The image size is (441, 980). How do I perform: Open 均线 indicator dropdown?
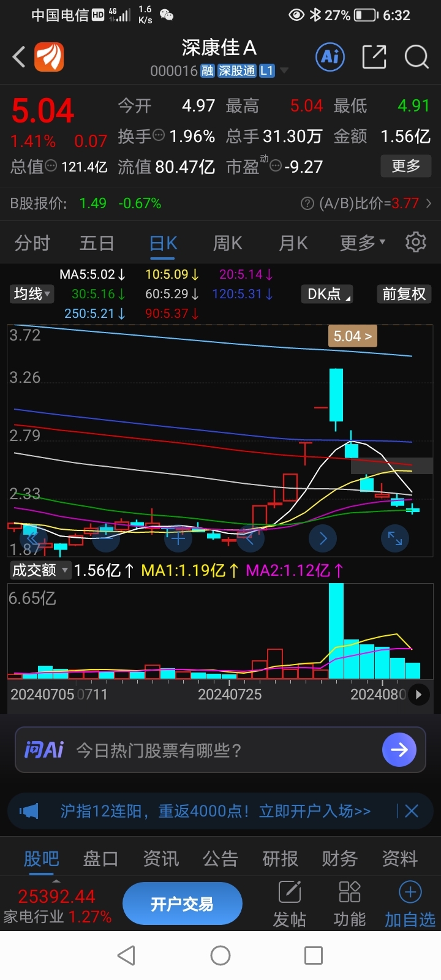pyautogui.click(x=32, y=294)
